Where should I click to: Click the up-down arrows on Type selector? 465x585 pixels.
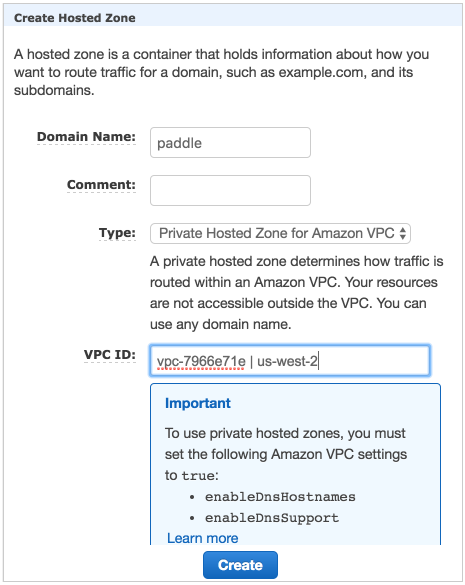(x=403, y=234)
